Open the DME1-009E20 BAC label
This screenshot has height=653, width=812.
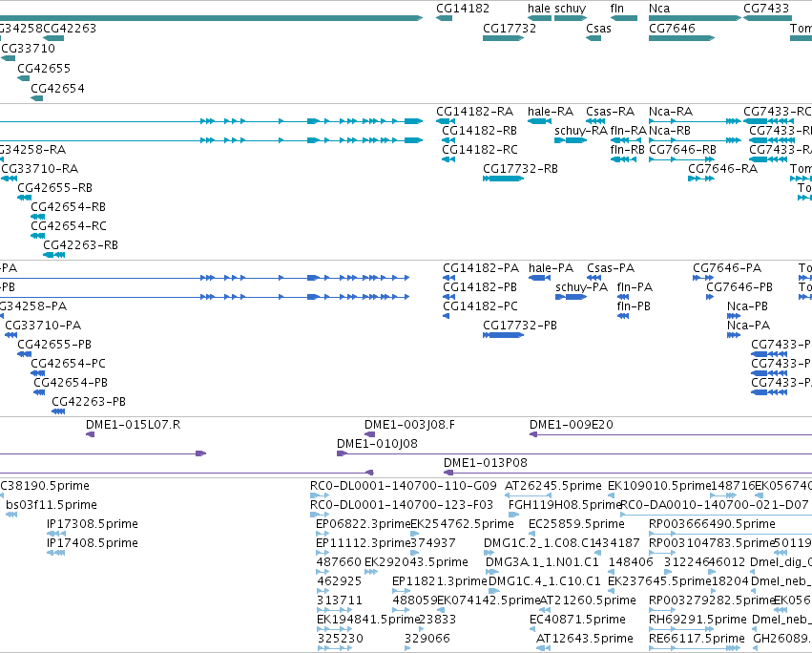coord(572,425)
